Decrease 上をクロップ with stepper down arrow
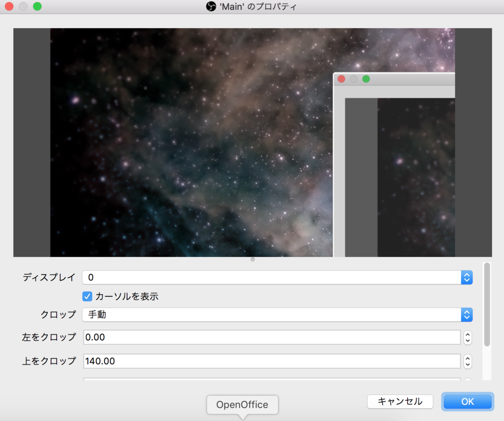Screen dimensions: 504x421 coord(468,365)
